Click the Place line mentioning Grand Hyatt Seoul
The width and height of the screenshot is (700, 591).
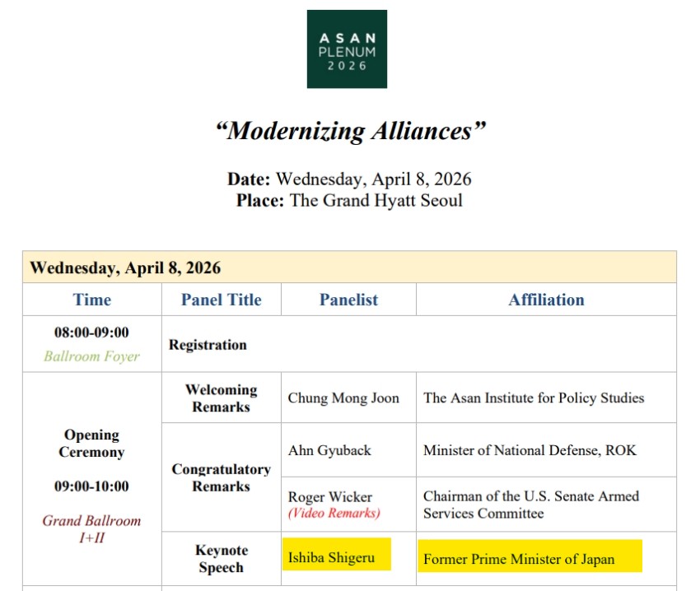[349, 200]
